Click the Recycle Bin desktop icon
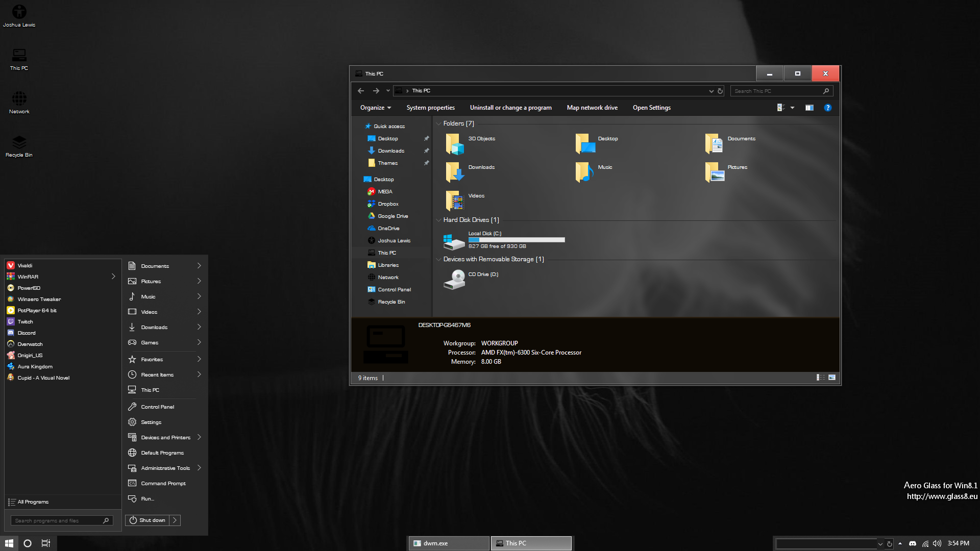This screenshot has height=551, width=980. tap(18, 145)
